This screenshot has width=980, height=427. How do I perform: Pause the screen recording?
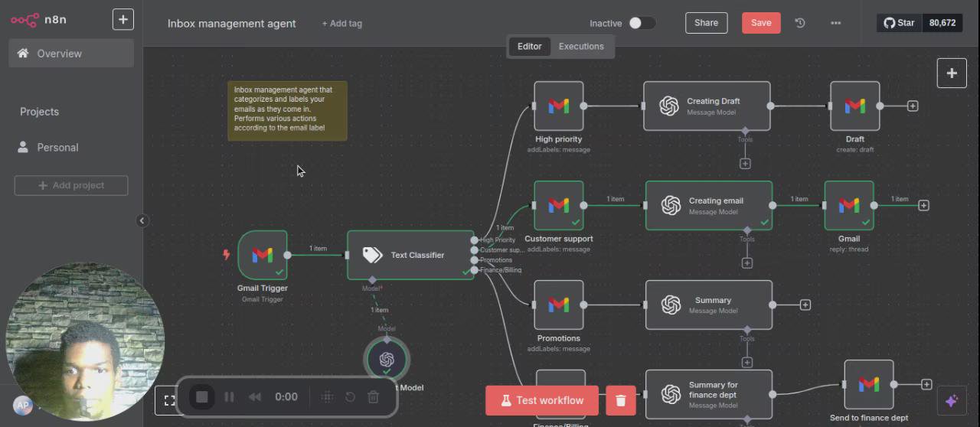(x=229, y=396)
